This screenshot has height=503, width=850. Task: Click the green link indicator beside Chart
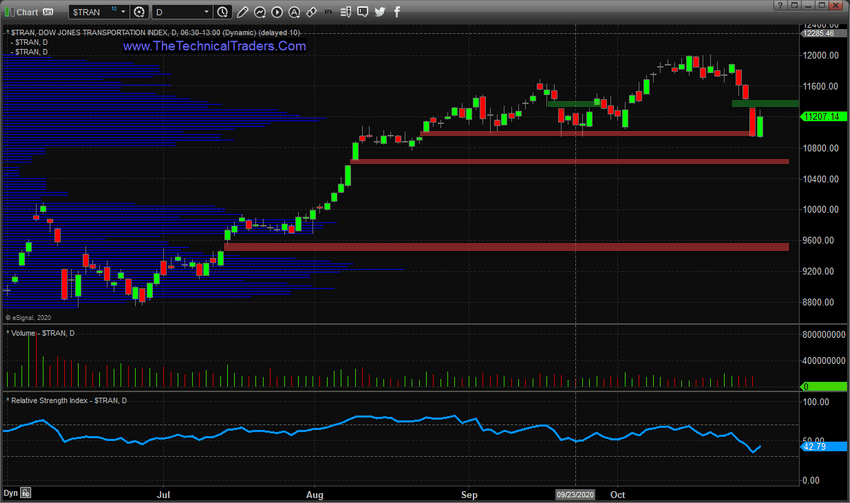9,12
